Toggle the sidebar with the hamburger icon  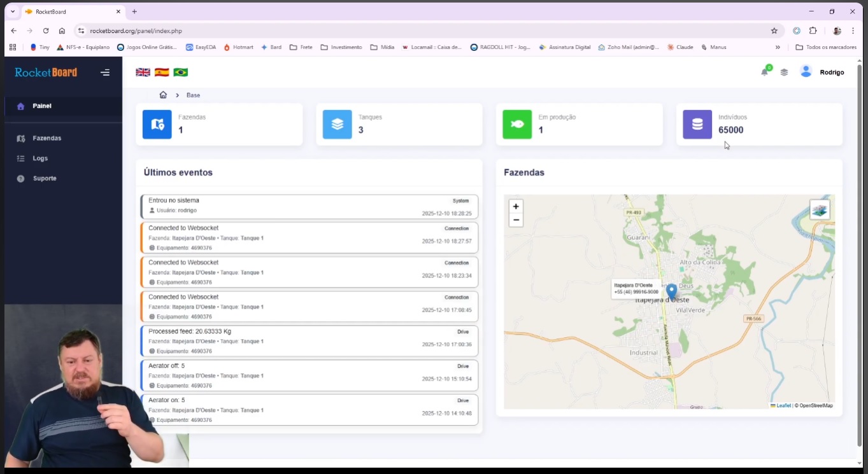click(105, 73)
